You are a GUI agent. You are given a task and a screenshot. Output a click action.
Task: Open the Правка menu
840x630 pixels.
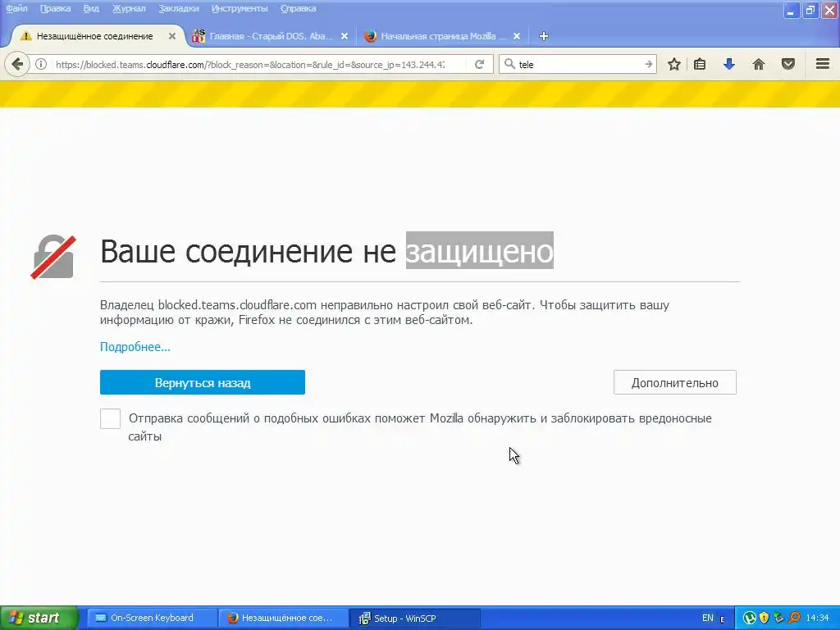pos(55,8)
